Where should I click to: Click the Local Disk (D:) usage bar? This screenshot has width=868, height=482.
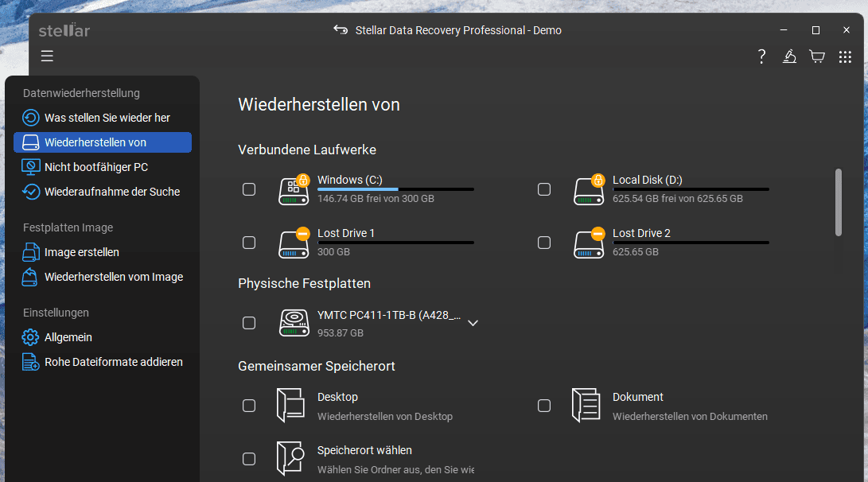click(x=691, y=189)
